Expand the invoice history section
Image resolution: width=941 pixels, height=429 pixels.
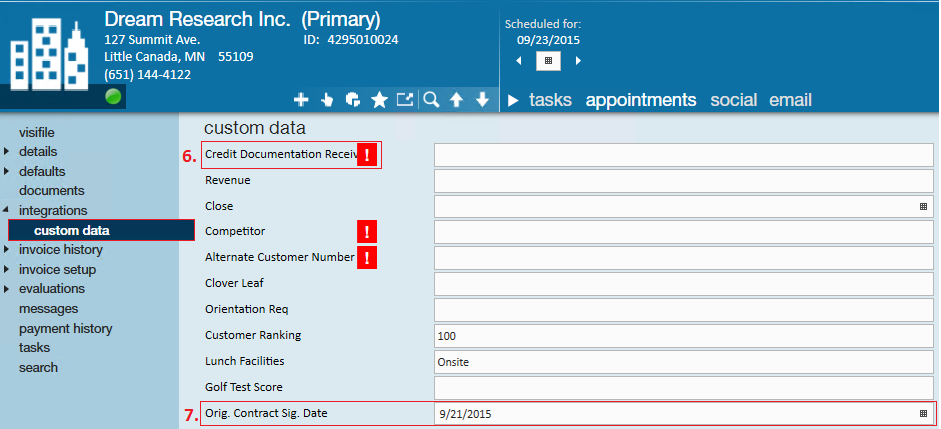pos(7,250)
